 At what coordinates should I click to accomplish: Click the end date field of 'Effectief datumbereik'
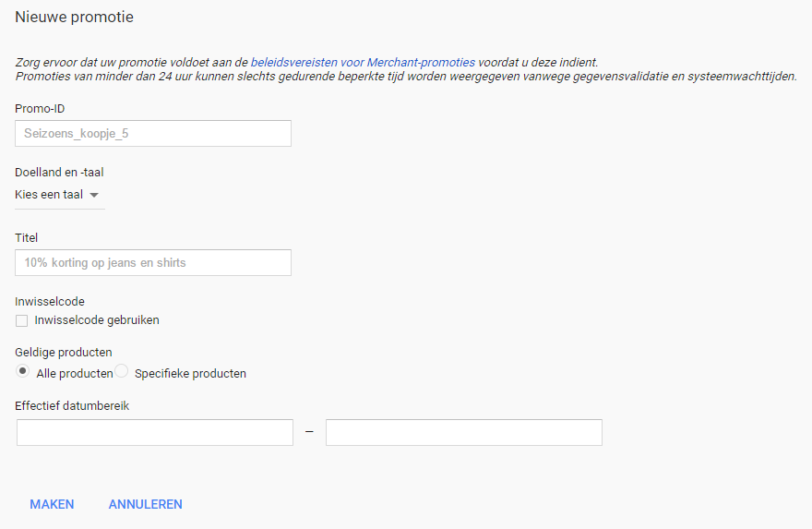pos(464,433)
